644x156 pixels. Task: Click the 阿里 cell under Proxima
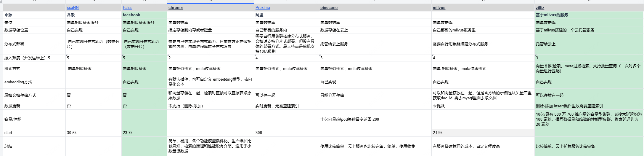point(286,15)
